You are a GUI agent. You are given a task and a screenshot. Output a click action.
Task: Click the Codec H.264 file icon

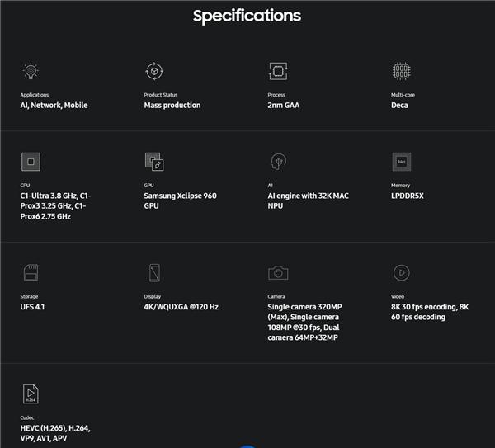31,394
